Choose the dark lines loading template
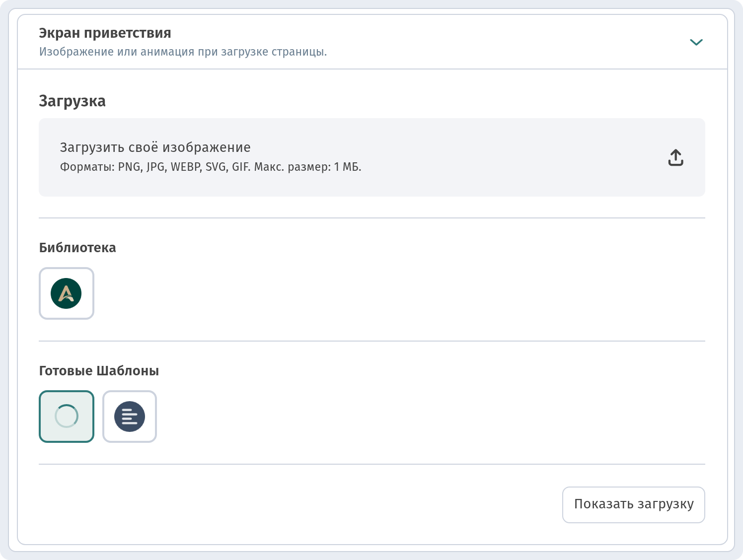This screenshot has height=560, width=743. click(x=130, y=417)
